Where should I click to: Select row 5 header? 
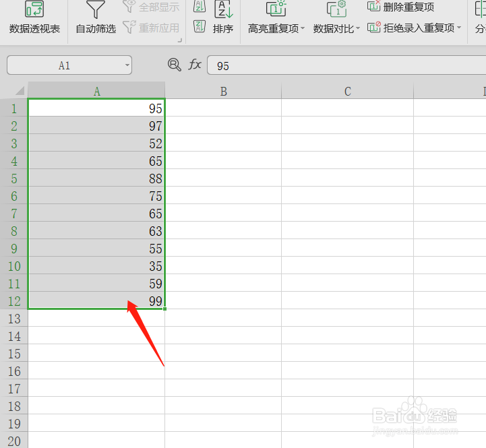coord(14,179)
